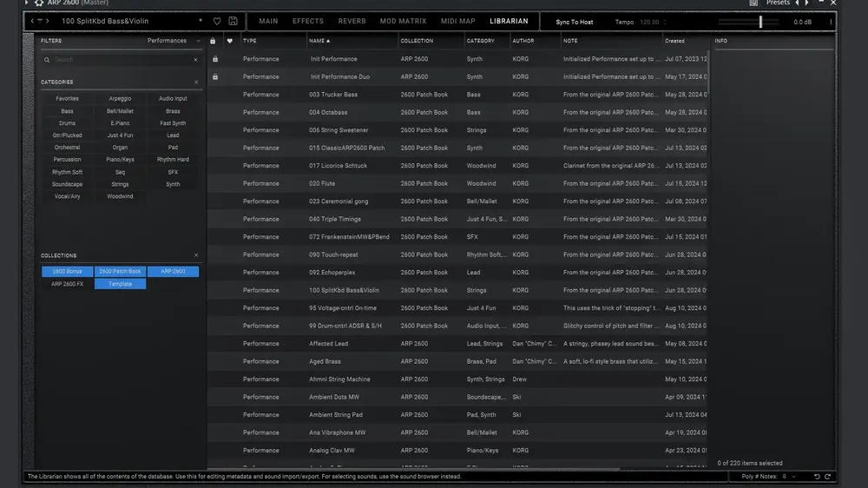This screenshot has width=868, height=488.
Task: Switch to the EFFECTS tab
Action: [x=308, y=21]
